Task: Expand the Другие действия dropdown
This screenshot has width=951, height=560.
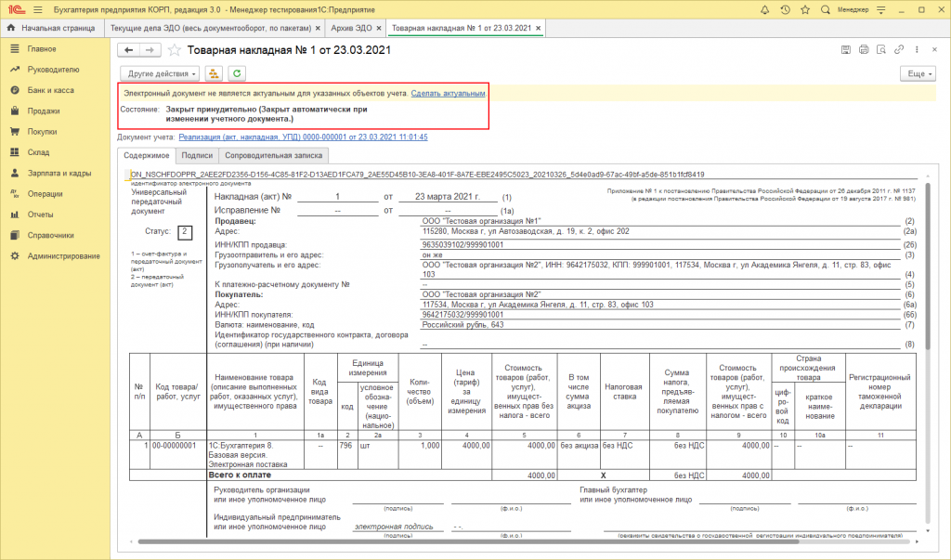Action: coord(160,73)
